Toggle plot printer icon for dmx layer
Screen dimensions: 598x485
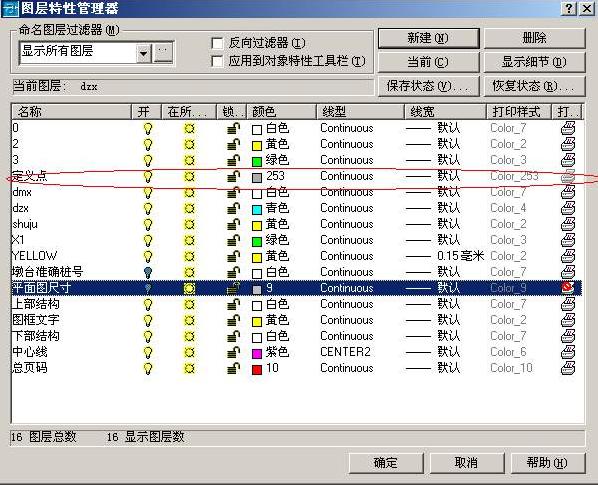(x=568, y=192)
